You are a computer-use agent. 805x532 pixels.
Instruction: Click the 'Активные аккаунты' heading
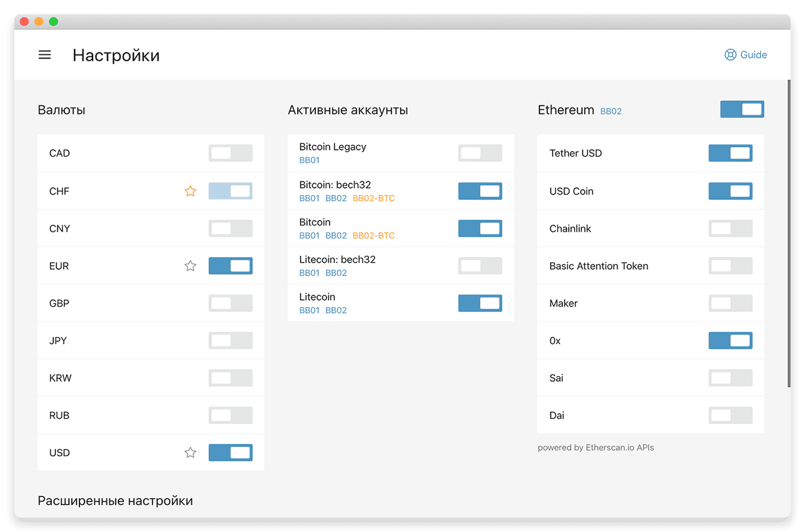348,110
